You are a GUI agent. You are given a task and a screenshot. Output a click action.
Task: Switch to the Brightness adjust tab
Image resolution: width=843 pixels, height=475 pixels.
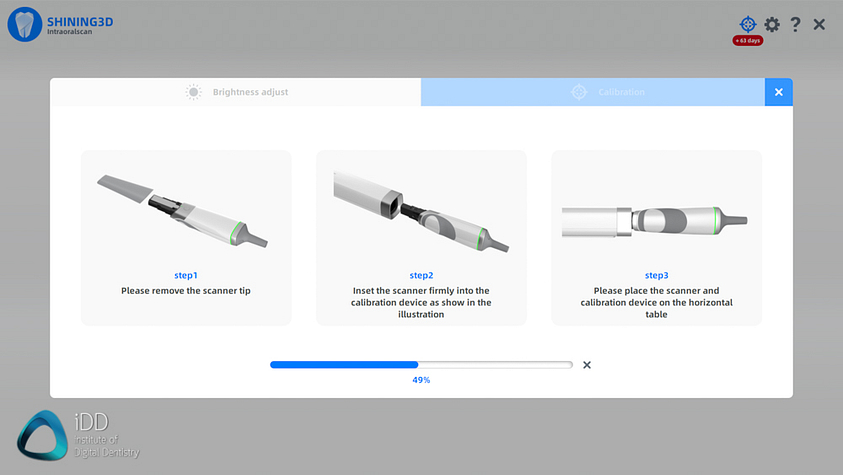[236, 92]
